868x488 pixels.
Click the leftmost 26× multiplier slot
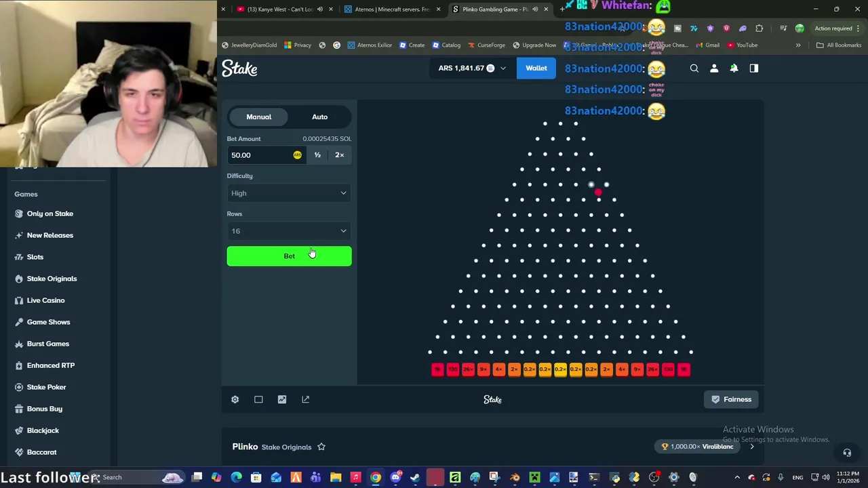click(x=468, y=369)
